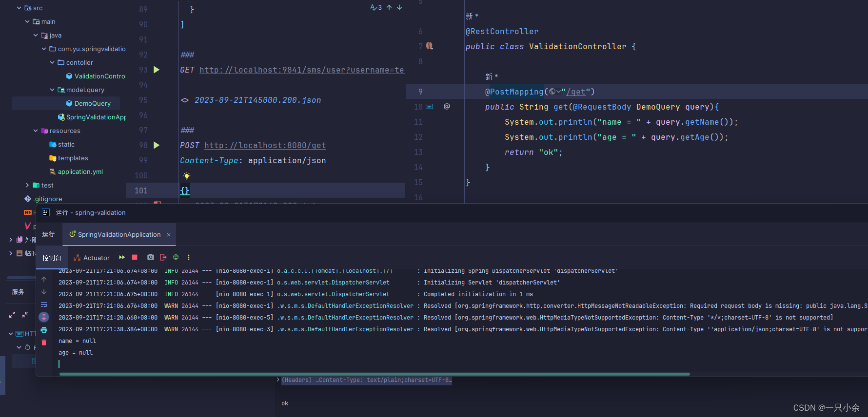Collapse the contoller package
868x417 pixels.
(x=52, y=62)
